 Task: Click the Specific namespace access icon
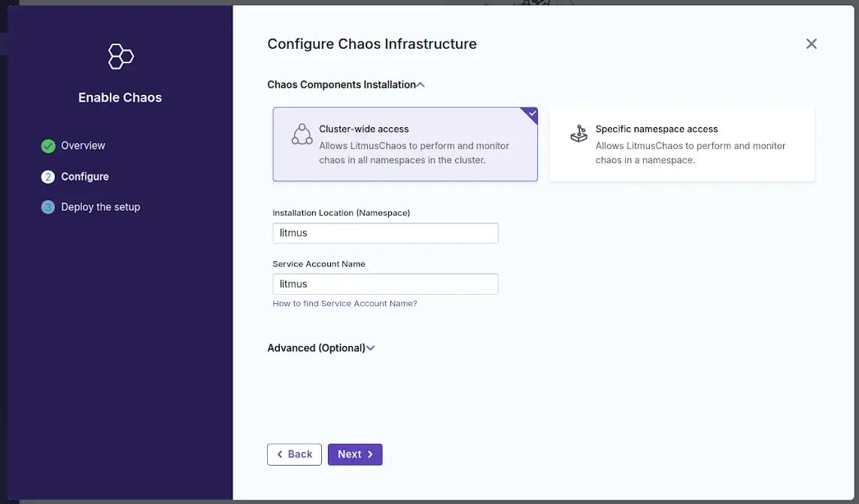click(x=578, y=134)
